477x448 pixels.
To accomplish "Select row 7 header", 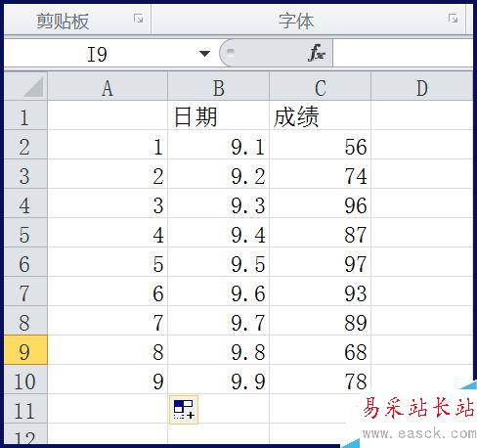I will (26, 291).
